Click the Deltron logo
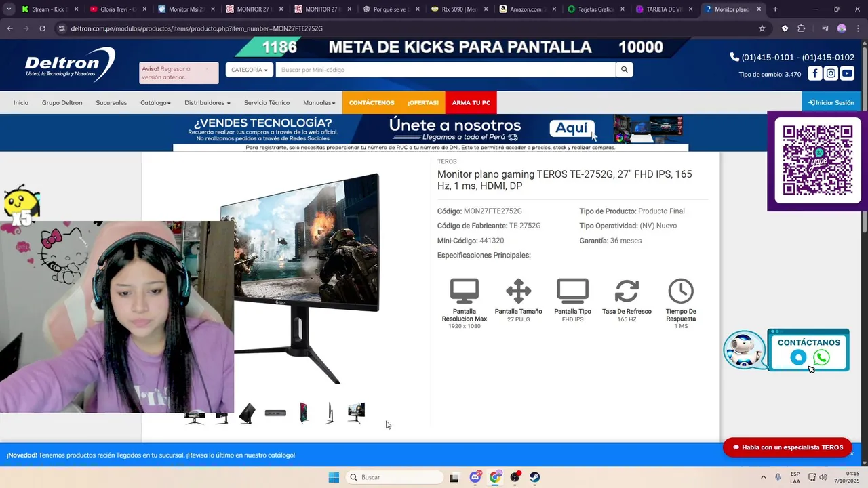This screenshot has width=868, height=488. pyautogui.click(x=70, y=64)
